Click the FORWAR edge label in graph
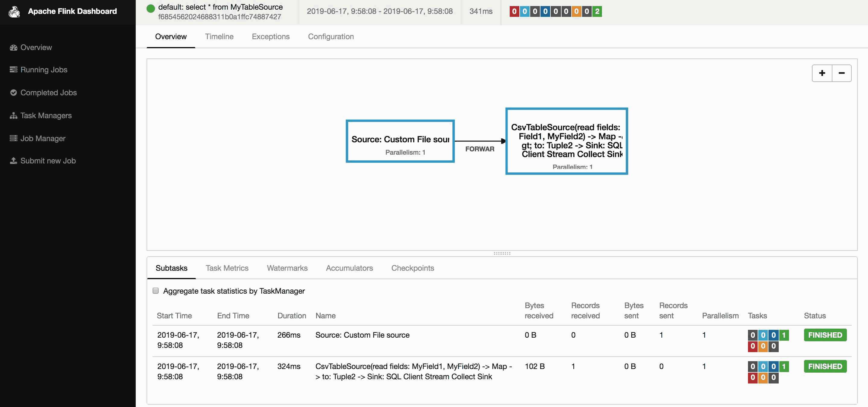The width and height of the screenshot is (868, 407). (480, 149)
